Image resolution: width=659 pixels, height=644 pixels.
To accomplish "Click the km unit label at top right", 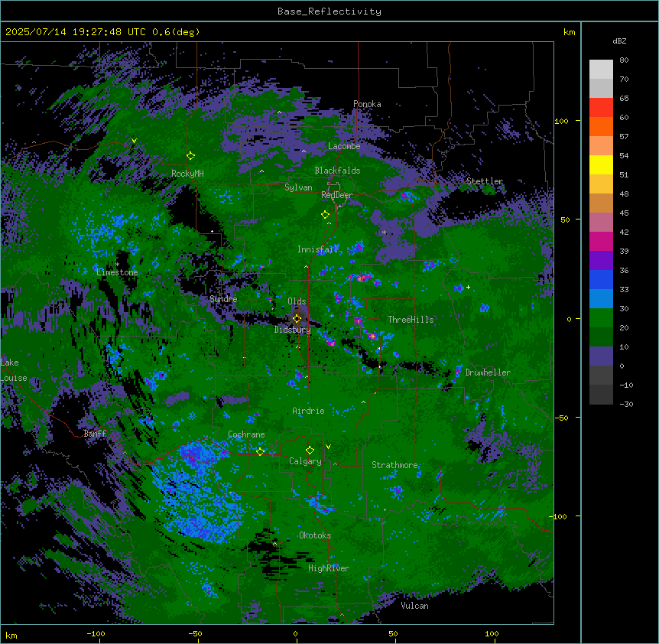I will coord(569,32).
